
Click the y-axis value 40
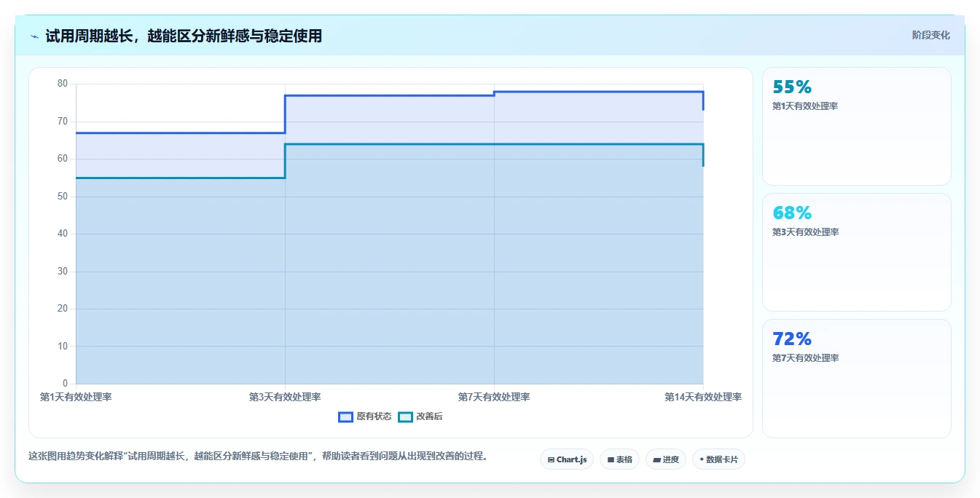63,234
